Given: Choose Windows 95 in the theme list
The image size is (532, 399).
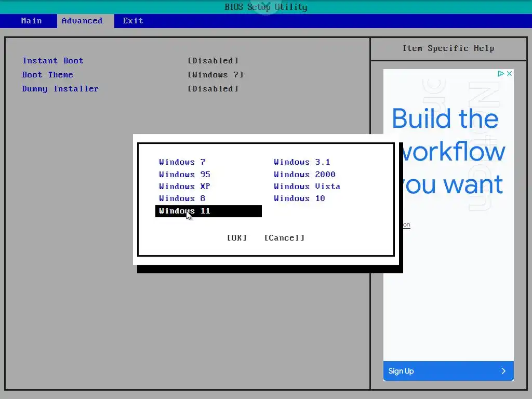Looking at the screenshot, I should (x=184, y=175).
